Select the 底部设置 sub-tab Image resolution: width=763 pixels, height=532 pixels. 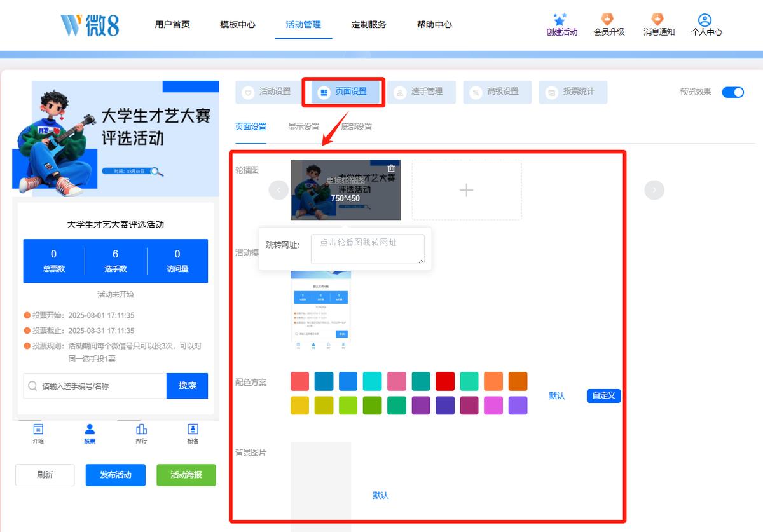click(357, 126)
